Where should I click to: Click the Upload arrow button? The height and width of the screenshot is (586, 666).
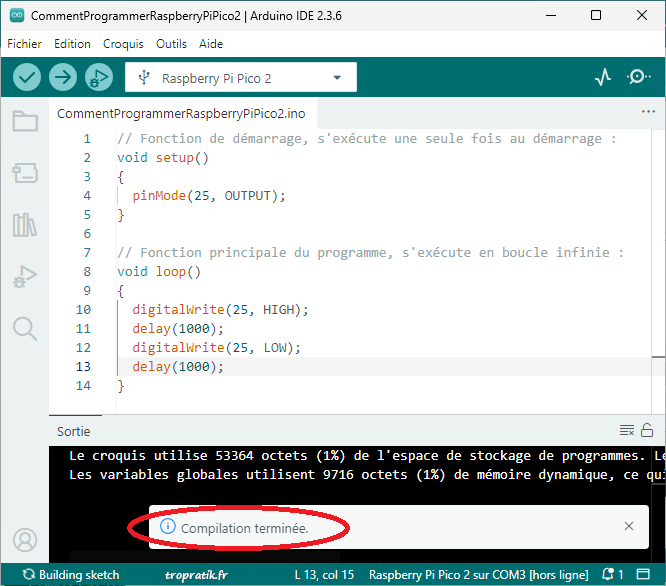pyautogui.click(x=63, y=77)
